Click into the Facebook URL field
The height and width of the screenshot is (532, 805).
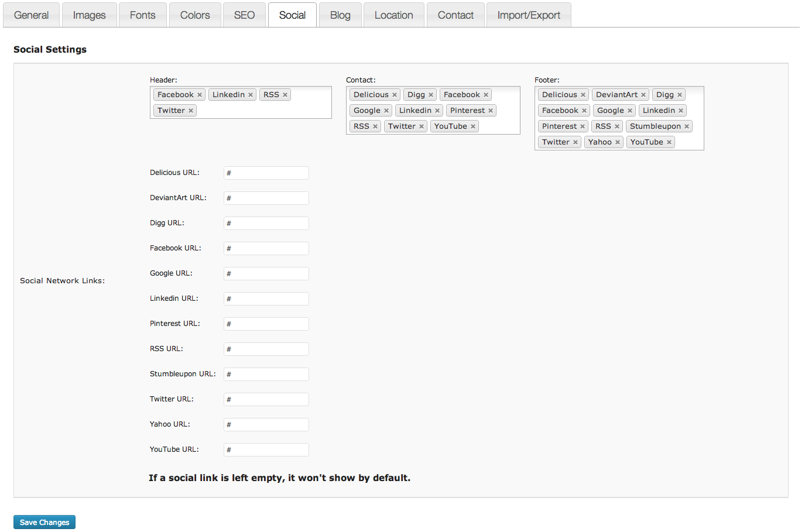pos(266,248)
